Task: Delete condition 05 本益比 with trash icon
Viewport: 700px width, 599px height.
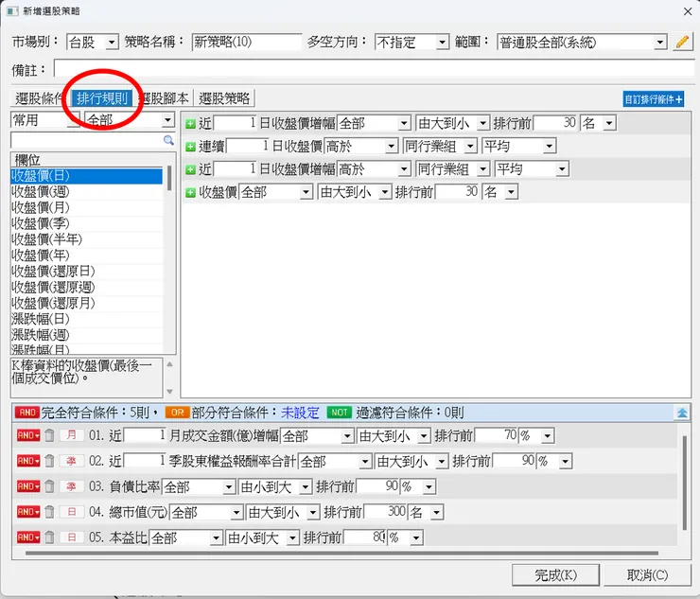Action: coord(49,537)
